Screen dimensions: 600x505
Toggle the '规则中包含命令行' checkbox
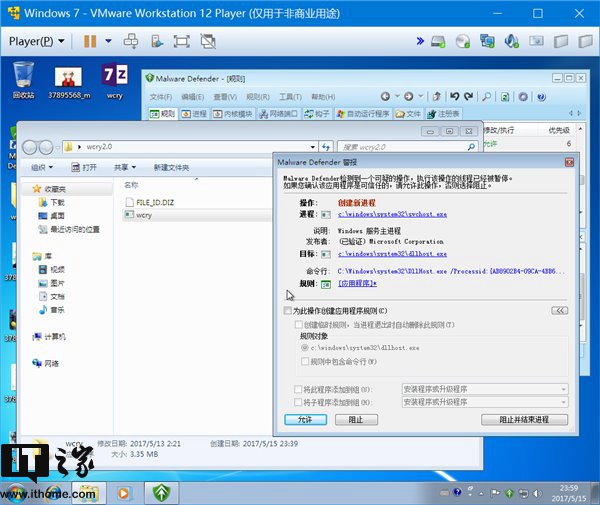(x=304, y=360)
